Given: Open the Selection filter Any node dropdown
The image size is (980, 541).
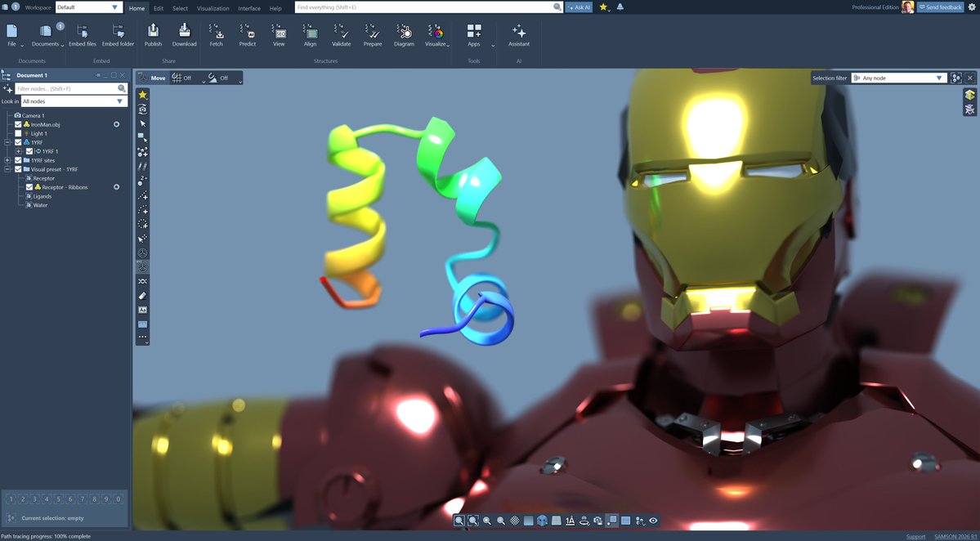Looking at the screenshot, I should (x=899, y=78).
